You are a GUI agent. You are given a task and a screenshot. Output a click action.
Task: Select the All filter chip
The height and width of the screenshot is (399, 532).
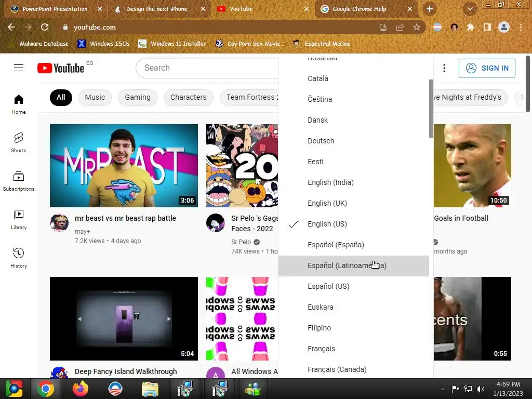coord(61,97)
